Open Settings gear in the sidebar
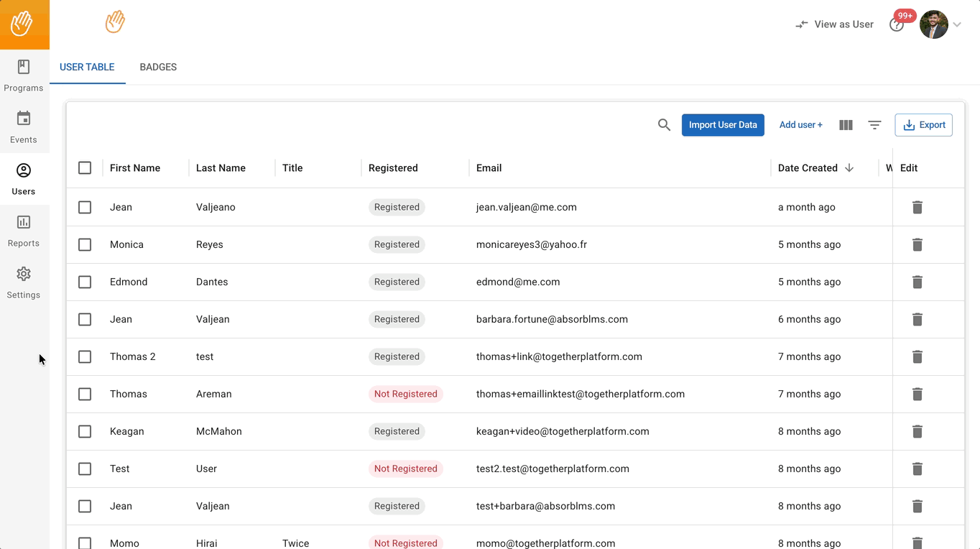The width and height of the screenshot is (980, 549). tap(24, 282)
